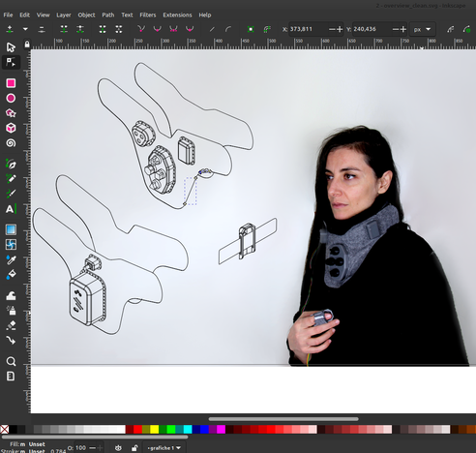Select the Dropper color picker tool
Image resolution: width=476 pixels, height=453 pixels.
11,259
